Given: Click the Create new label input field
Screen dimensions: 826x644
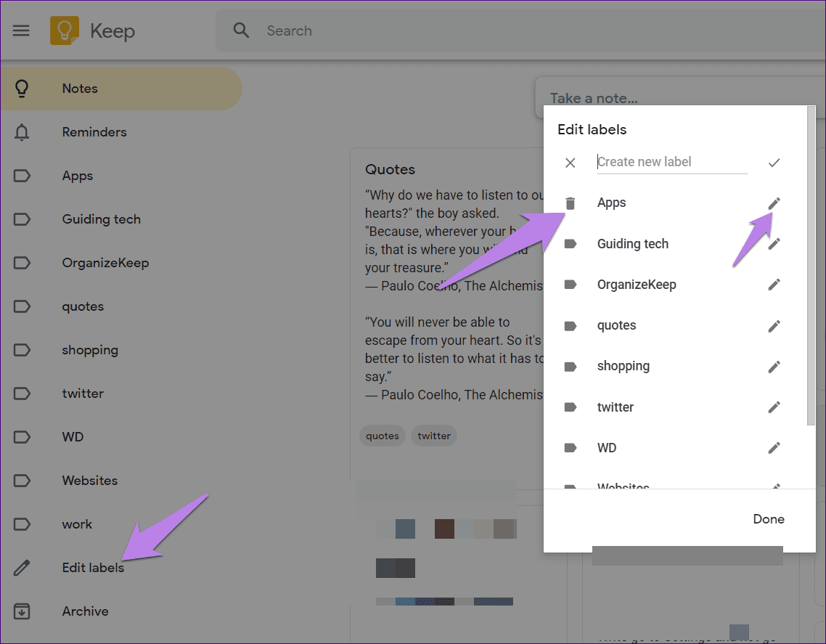Looking at the screenshot, I should (x=671, y=161).
